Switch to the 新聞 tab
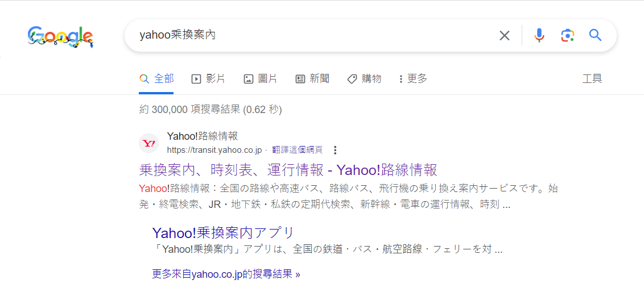This screenshot has height=292, width=644. click(312, 79)
